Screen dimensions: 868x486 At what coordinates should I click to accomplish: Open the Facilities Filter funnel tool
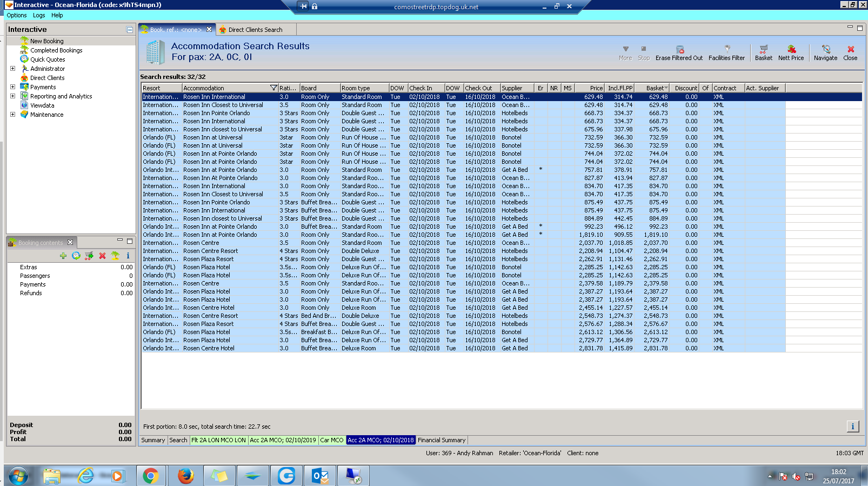click(726, 53)
